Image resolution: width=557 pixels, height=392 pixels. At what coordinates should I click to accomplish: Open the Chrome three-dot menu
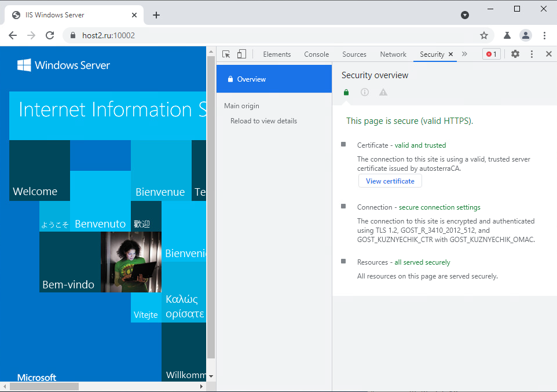544,35
